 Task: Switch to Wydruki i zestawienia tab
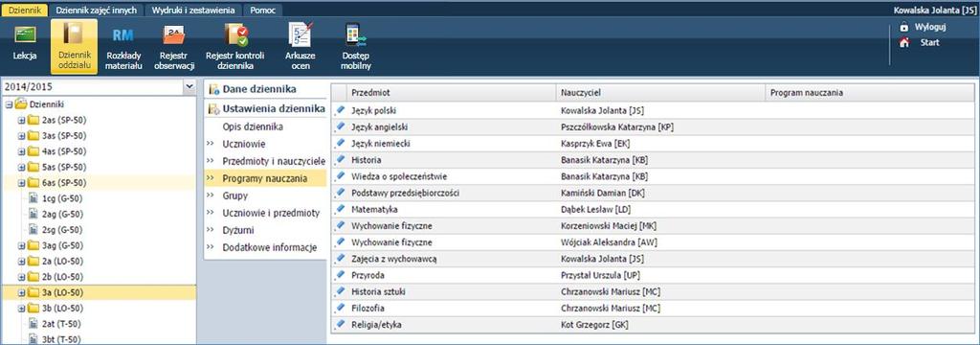point(193,11)
